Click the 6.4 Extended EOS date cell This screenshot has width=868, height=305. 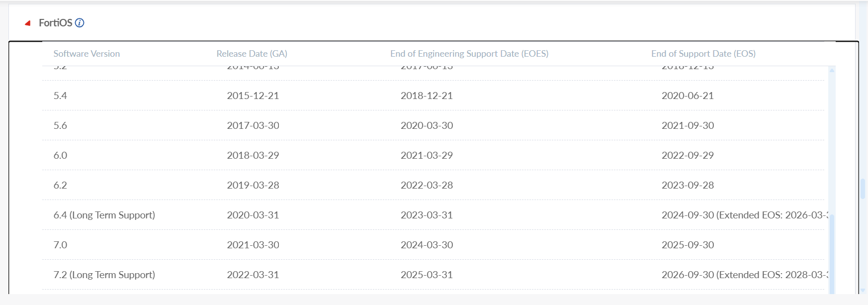743,215
